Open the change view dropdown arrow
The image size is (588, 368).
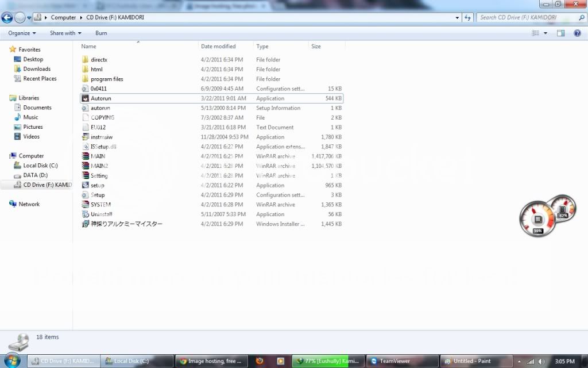click(546, 33)
